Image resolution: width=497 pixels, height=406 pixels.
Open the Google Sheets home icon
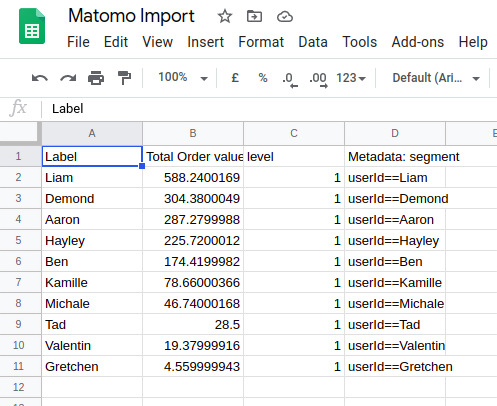tap(32, 27)
